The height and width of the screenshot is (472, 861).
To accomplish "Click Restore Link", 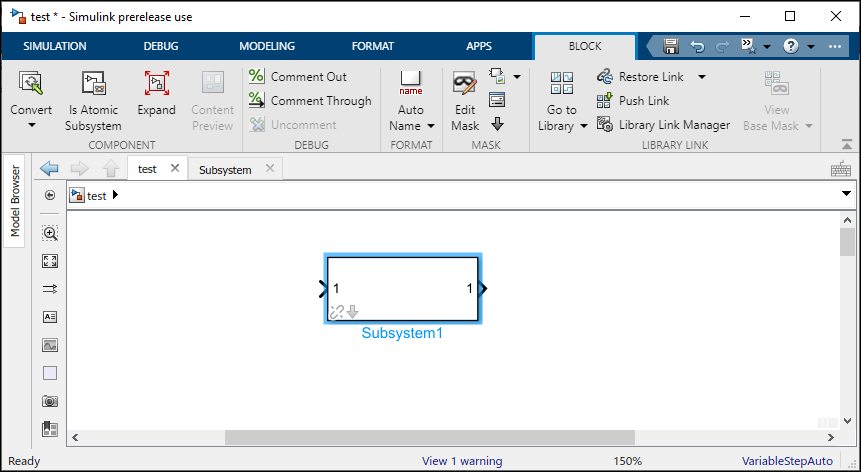I will tap(643, 76).
